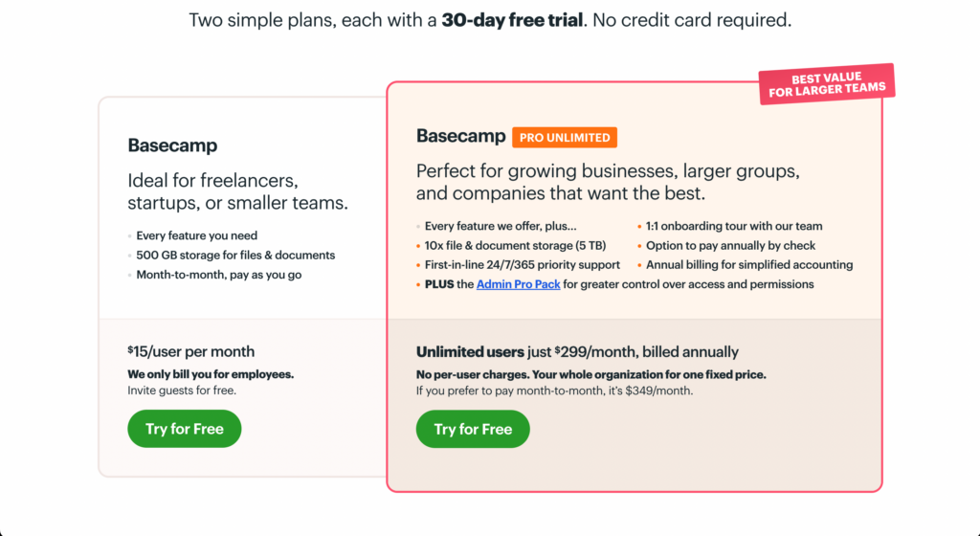Click 1:1 onboarding tour with our team bullet

(734, 226)
